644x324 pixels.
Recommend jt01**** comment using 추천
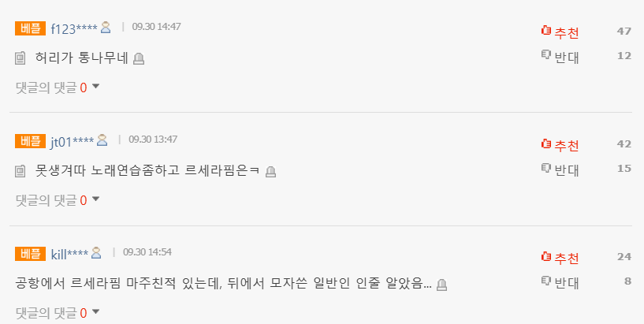[560, 145]
